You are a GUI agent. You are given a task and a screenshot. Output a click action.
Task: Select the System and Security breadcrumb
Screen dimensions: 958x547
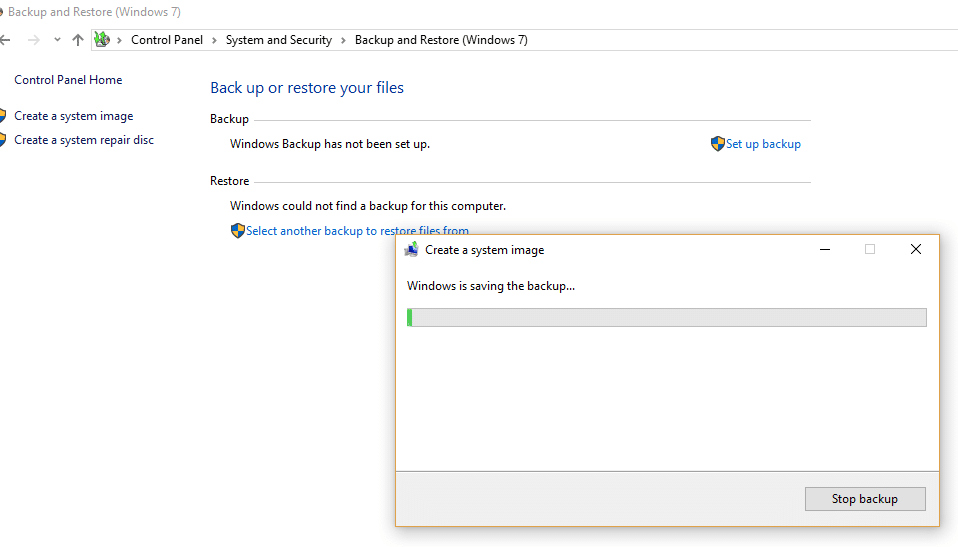pos(278,40)
